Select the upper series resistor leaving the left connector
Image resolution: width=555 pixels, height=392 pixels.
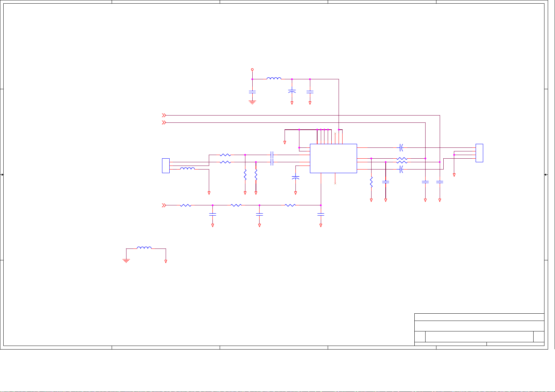point(225,155)
